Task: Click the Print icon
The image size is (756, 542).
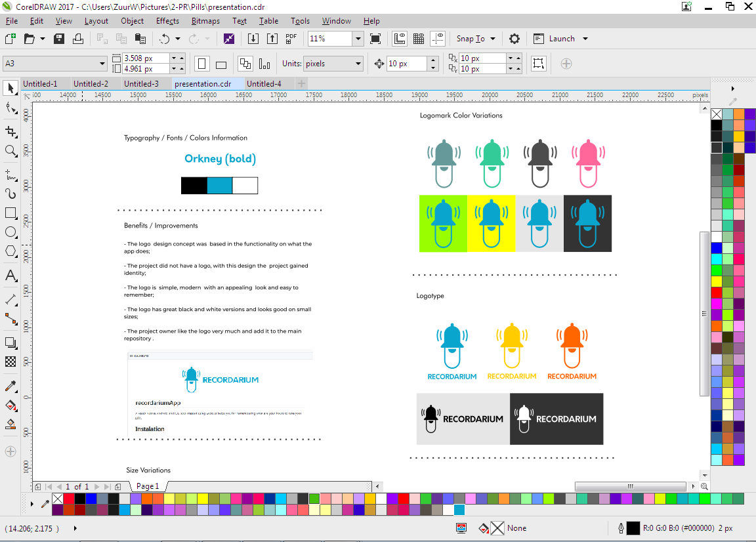Action: pos(77,39)
